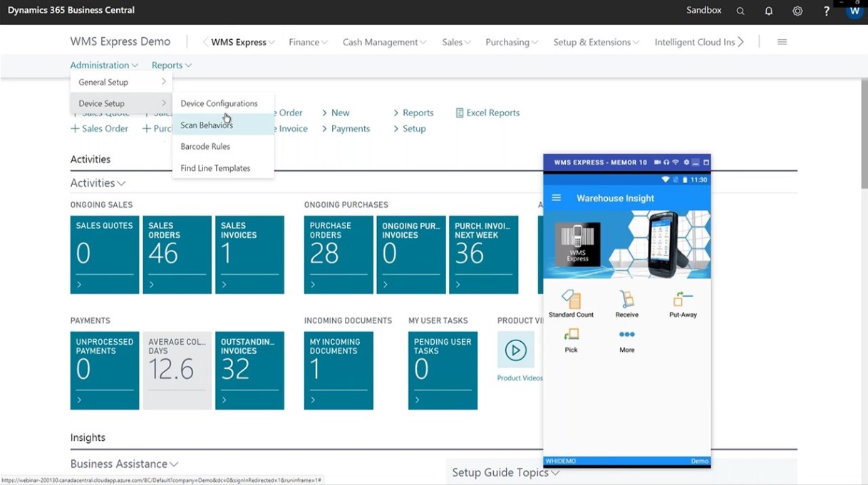This screenshot has width=868, height=485.
Task: Open the Administration menu
Action: click(100, 65)
